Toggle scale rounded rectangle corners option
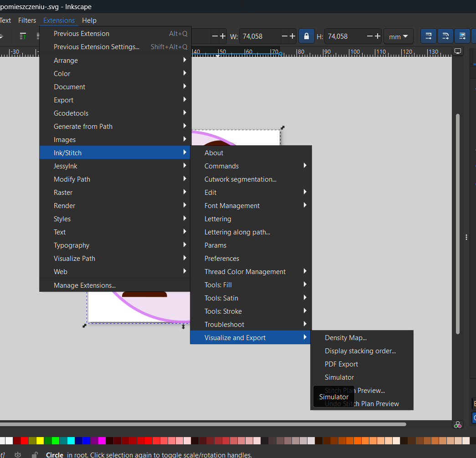The image size is (476, 458). coord(445,36)
